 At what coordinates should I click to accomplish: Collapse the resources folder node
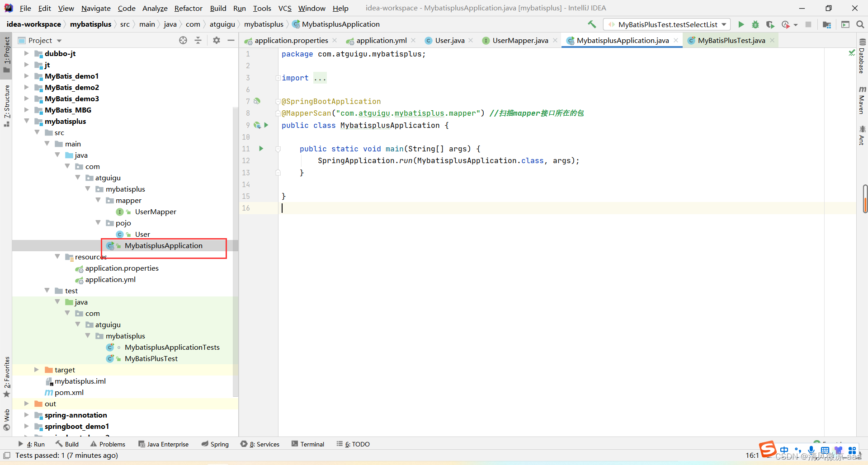pos(57,257)
